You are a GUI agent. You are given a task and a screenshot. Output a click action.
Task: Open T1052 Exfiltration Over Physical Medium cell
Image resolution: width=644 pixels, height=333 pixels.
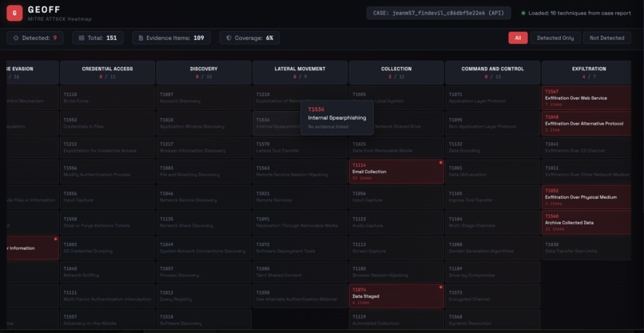[586, 196]
